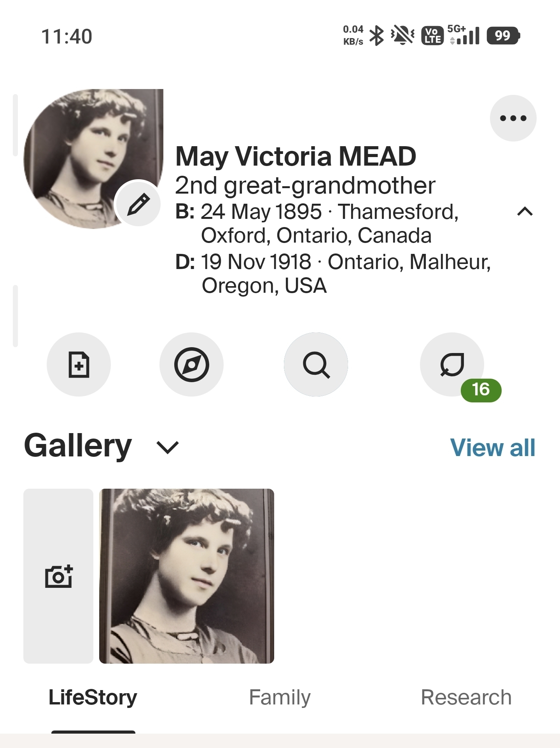Open the Research tab

pos(466,697)
